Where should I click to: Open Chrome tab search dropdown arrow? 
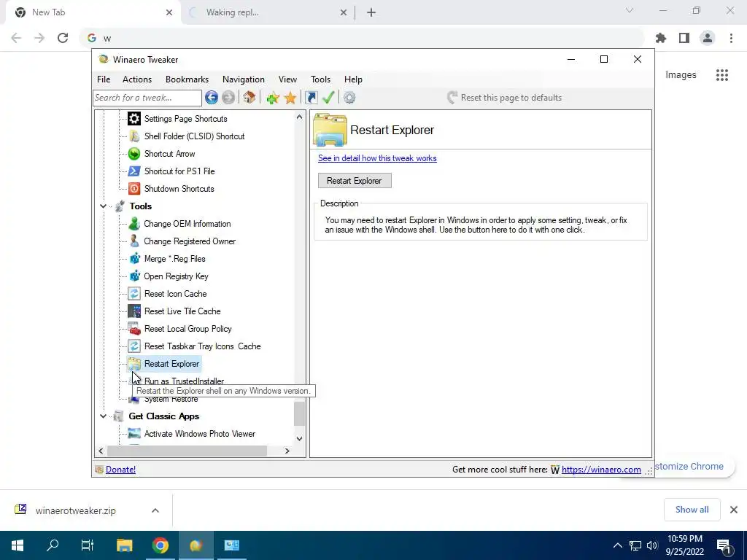pos(630,10)
